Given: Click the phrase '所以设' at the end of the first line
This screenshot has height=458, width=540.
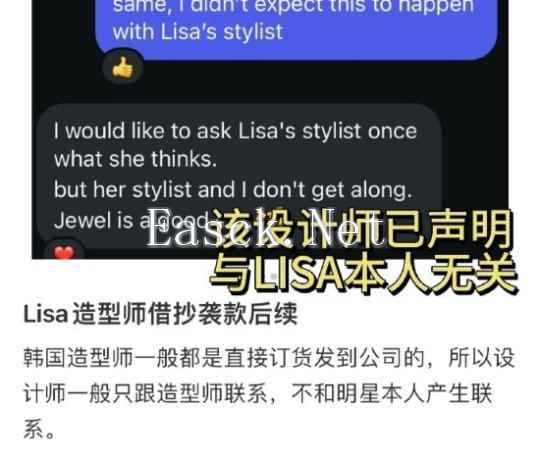Looking at the screenshot, I should pyautogui.click(x=481, y=358).
